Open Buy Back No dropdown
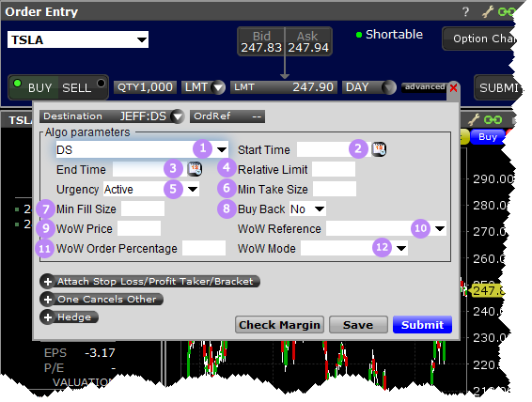The height and width of the screenshot is (402, 532). 320,209
